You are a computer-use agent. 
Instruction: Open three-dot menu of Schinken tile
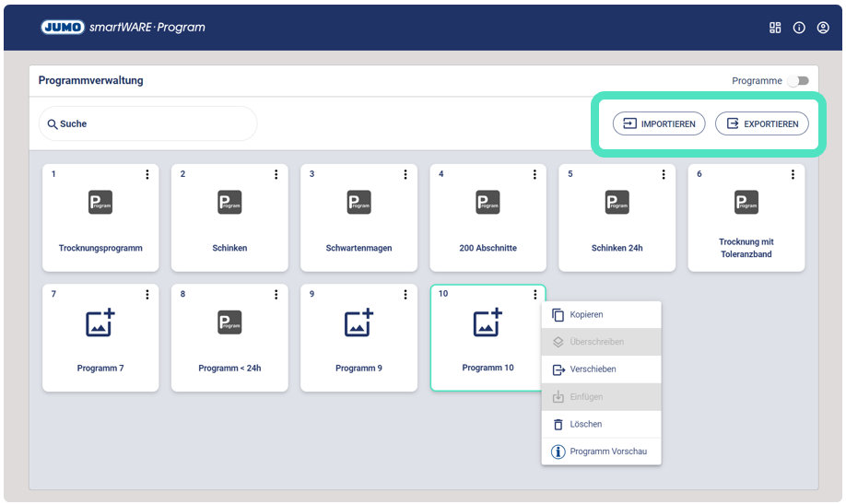(276, 174)
